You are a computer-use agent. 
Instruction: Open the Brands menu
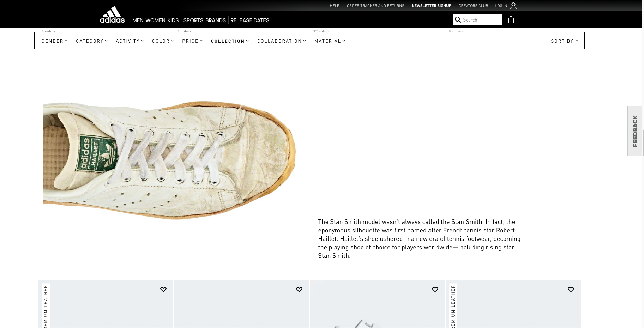click(216, 20)
